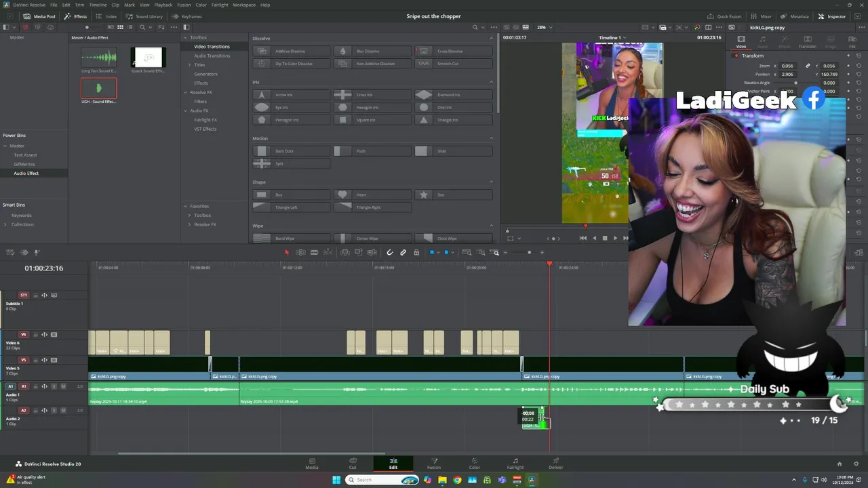Image resolution: width=868 pixels, height=488 pixels.
Task: Switch to the Color page tab
Action: pyautogui.click(x=474, y=464)
